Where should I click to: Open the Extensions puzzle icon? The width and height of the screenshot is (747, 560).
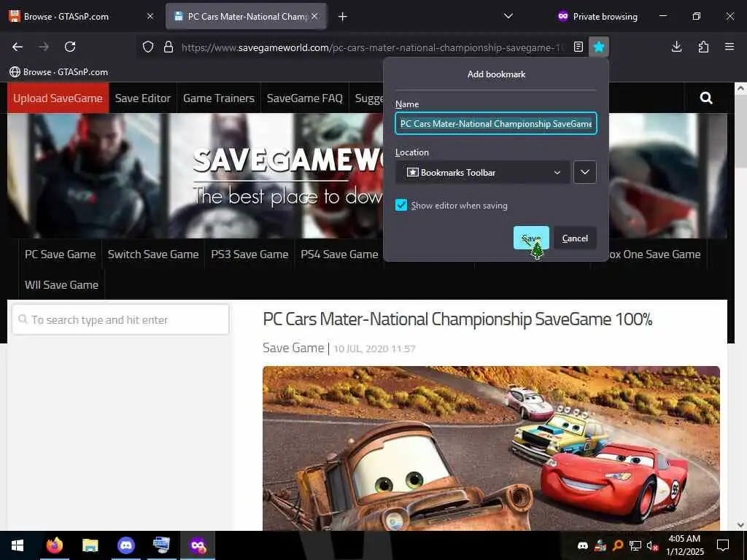coord(703,47)
